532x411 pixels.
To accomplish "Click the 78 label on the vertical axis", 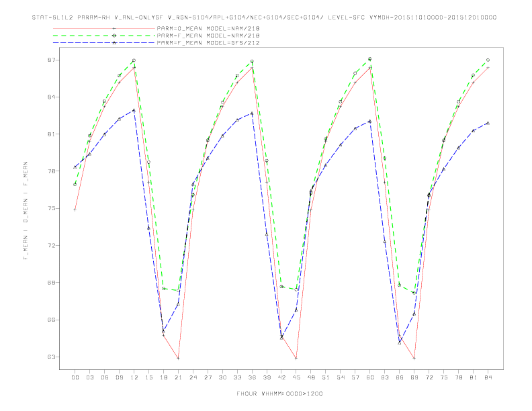I will [x=52, y=171].
